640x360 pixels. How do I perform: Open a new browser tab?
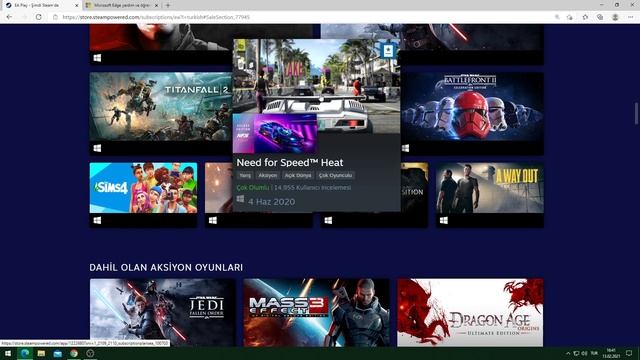click(x=168, y=5)
